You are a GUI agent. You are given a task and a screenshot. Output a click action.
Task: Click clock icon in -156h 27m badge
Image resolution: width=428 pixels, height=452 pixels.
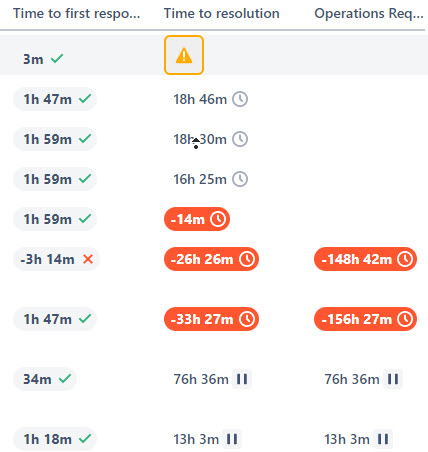[405, 319]
